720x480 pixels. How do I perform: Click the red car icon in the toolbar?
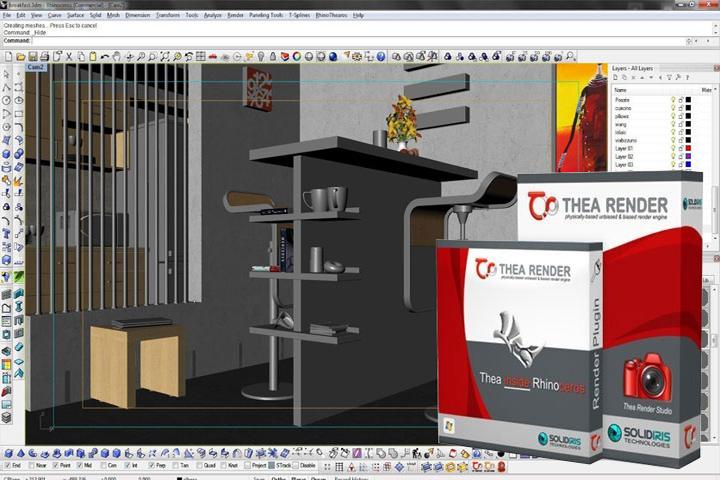tap(213, 56)
